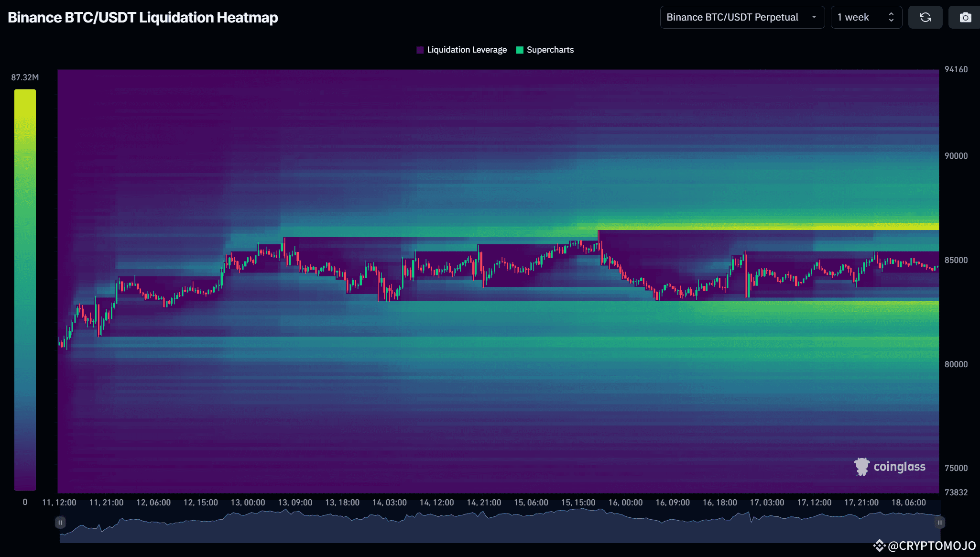Refresh the heatmap with the circular arrow icon
This screenshot has width=980, height=557.
pyautogui.click(x=925, y=17)
